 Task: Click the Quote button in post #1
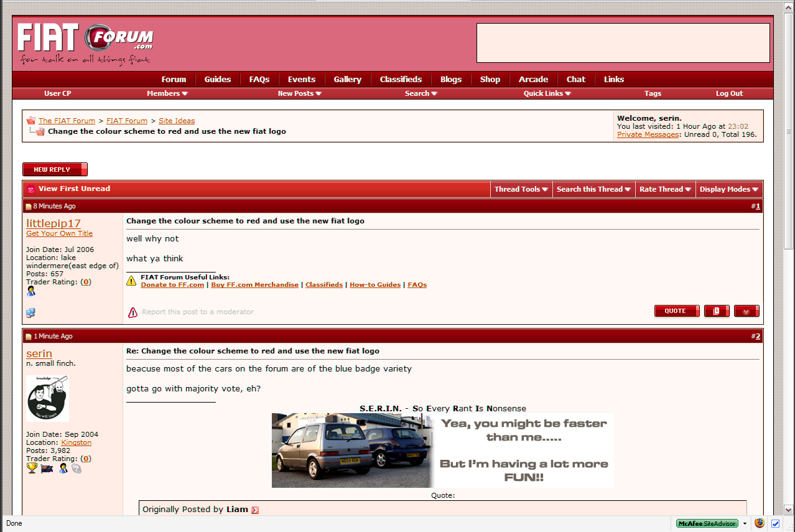tap(677, 311)
